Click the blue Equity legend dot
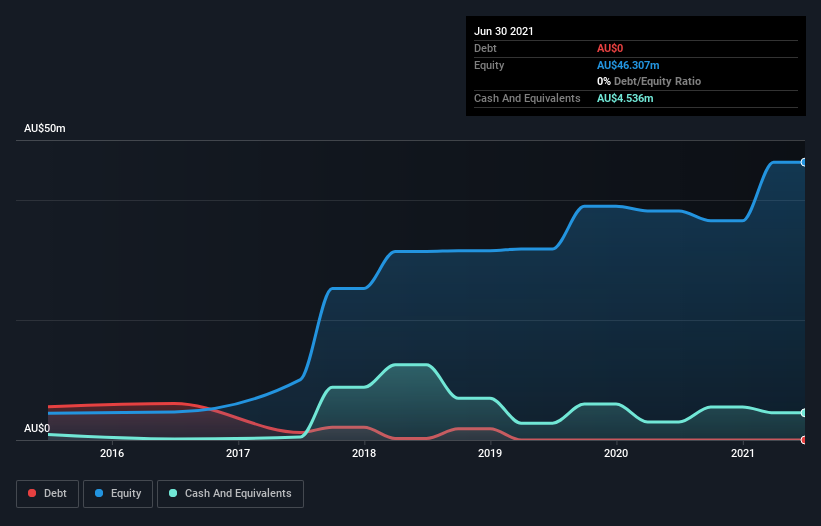This screenshot has height=526, width=821. coord(99,493)
